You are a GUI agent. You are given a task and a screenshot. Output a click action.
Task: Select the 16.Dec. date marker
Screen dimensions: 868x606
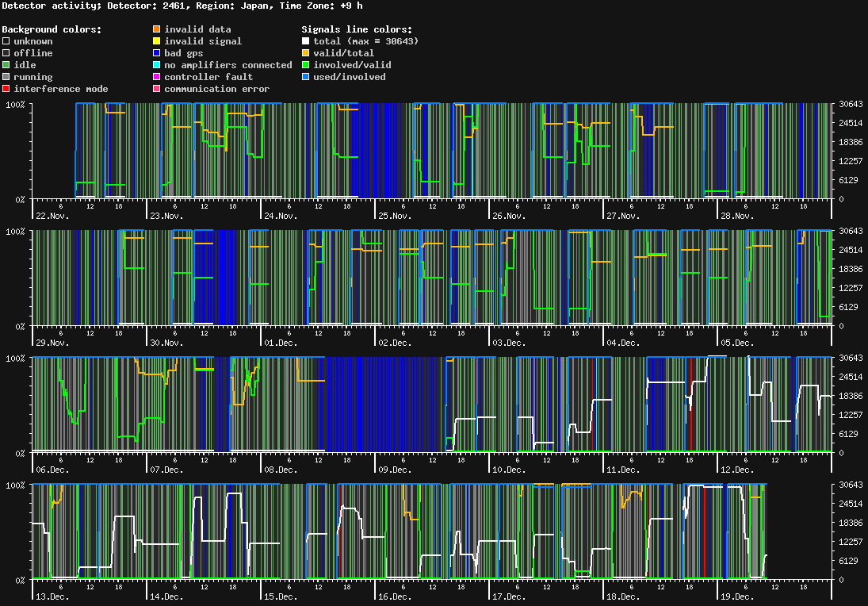pos(393,596)
